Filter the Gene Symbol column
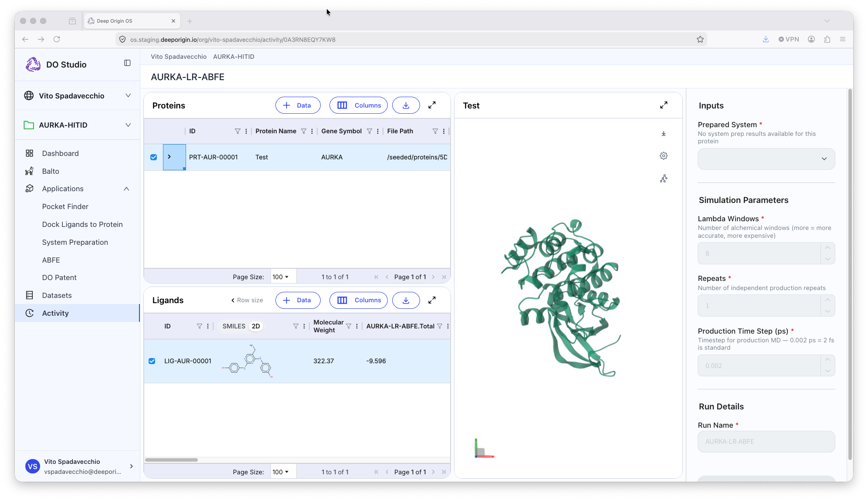Image resolution: width=868 pixels, height=500 pixels. pos(370,131)
